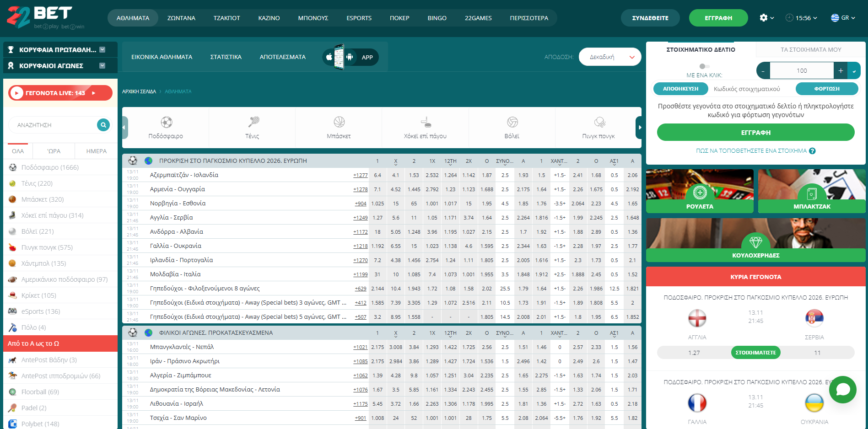Click the ΣΥΝΔΕΘΕΙΤΕ login button
Screen dimensions: 868x429
(x=650, y=18)
